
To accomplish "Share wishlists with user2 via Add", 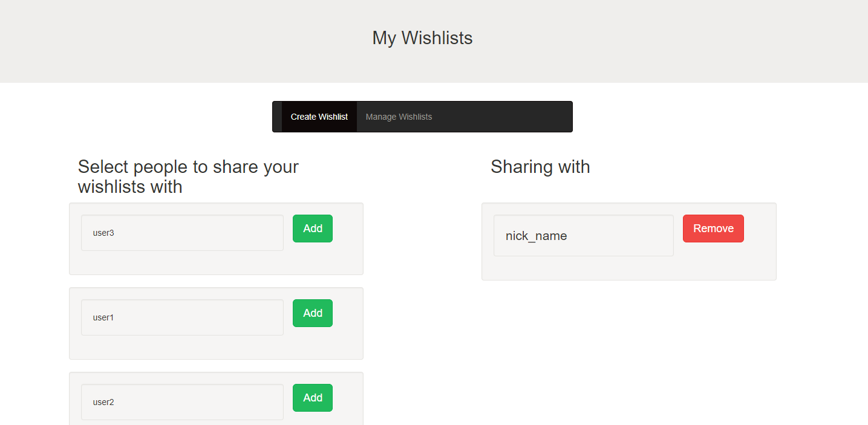I will [313, 398].
